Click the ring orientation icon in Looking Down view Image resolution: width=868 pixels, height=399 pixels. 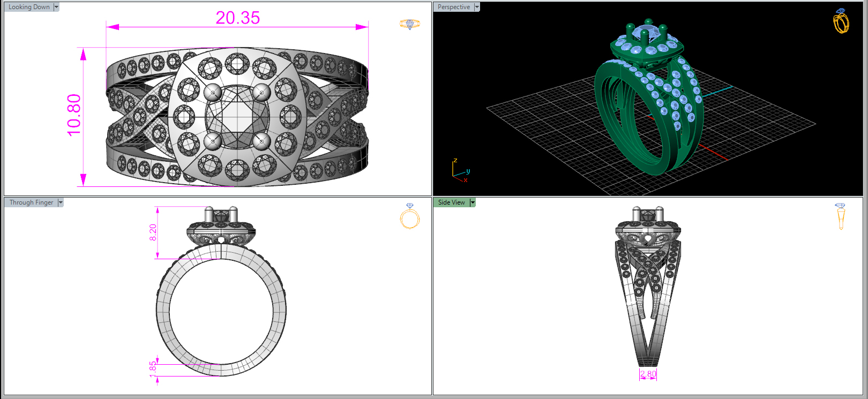[410, 24]
